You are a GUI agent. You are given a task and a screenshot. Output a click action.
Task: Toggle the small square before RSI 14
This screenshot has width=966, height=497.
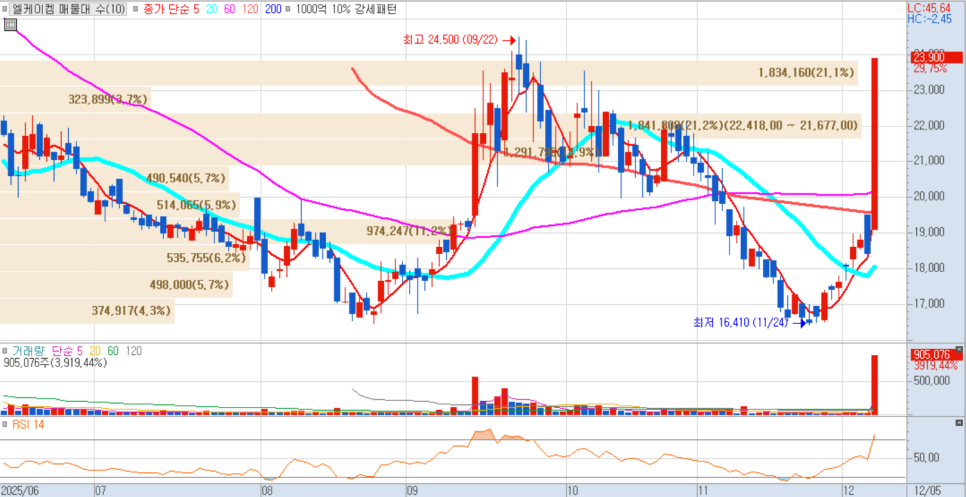coord(6,424)
